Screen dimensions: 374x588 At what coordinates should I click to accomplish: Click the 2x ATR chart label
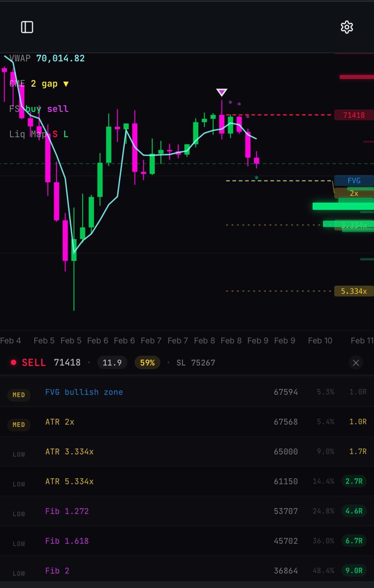[x=354, y=193]
